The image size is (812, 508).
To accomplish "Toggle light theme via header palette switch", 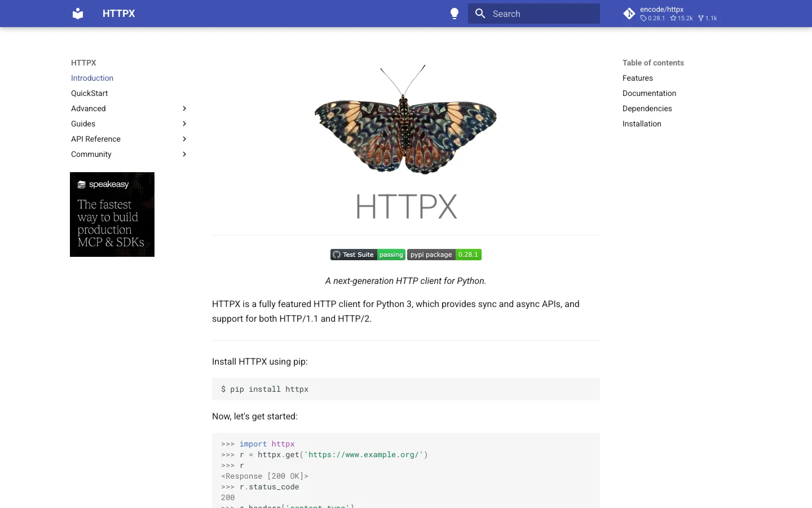I will [454, 14].
